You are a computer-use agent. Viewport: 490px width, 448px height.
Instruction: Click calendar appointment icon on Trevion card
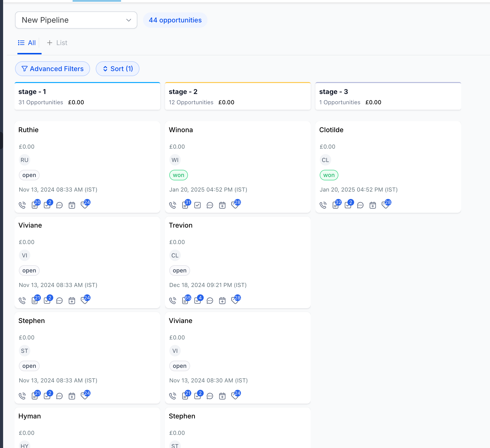(x=222, y=301)
